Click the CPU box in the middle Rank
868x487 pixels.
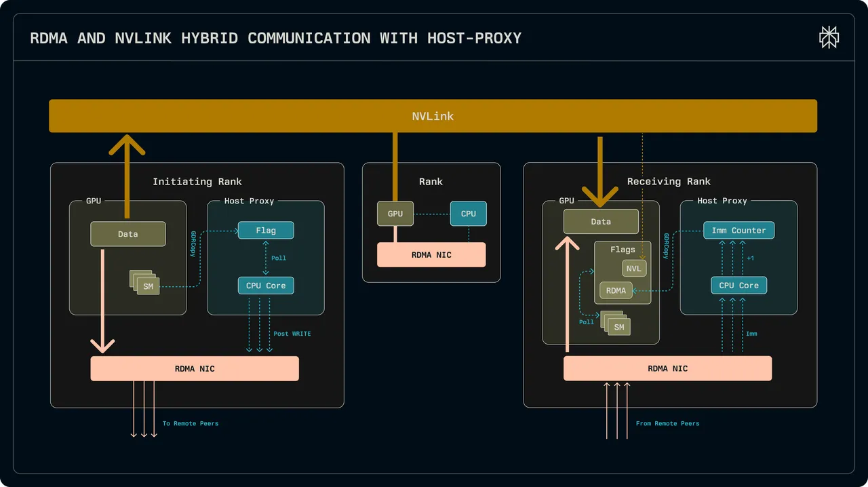tap(469, 214)
